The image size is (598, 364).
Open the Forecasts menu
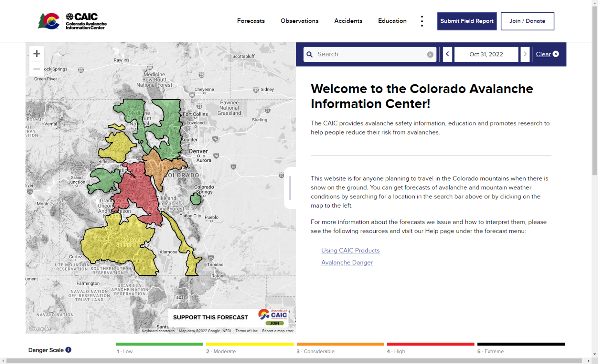pyautogui.click(x=251, y=21)
